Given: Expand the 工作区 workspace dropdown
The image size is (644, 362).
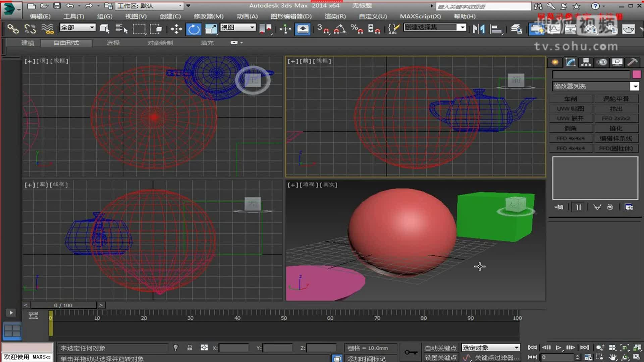Looking at the screenshot, I should pos(149,6).
